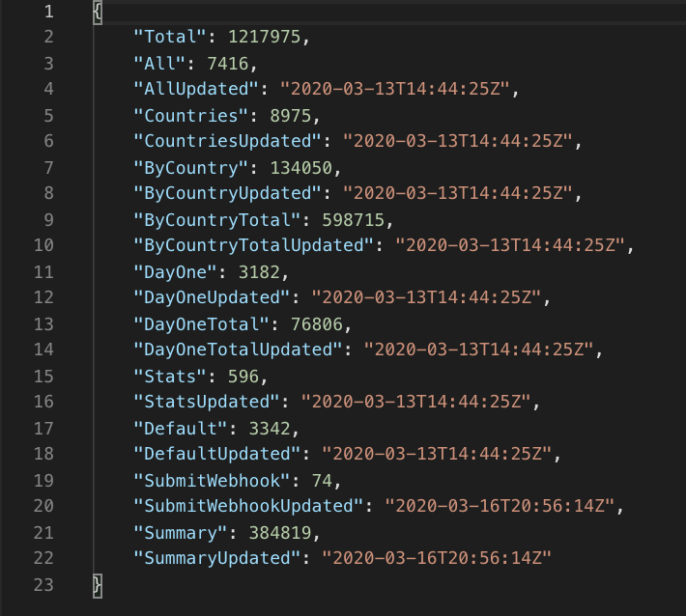Click the "ByCountry" value 134050
This screenshot has height=616, width=686.
point(301,167)
